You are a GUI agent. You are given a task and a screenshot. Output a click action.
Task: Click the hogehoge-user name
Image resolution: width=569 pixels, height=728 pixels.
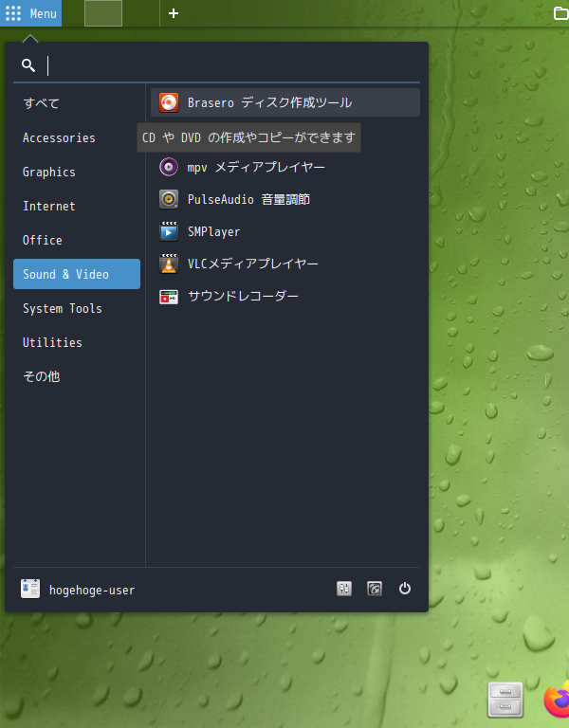(x=92, y=591)
